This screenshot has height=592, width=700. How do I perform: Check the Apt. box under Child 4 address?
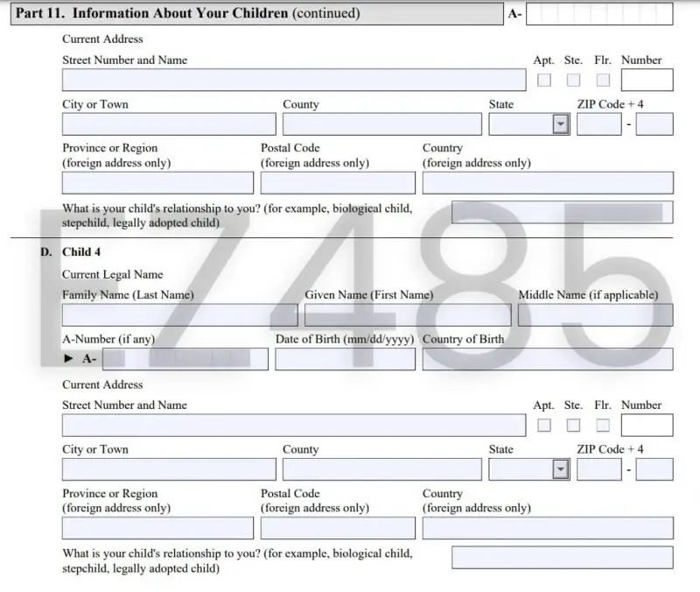[544, 425]
